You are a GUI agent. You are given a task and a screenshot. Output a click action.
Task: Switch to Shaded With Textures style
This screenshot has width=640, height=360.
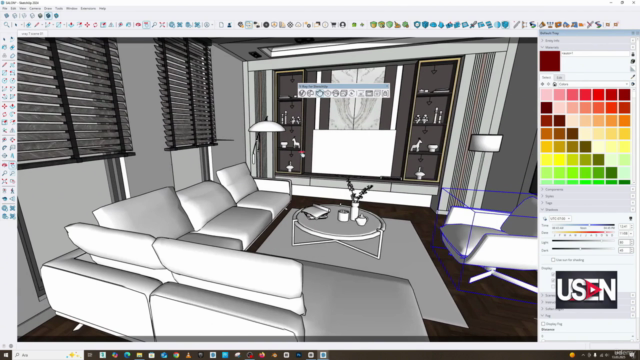pos(48,16)
